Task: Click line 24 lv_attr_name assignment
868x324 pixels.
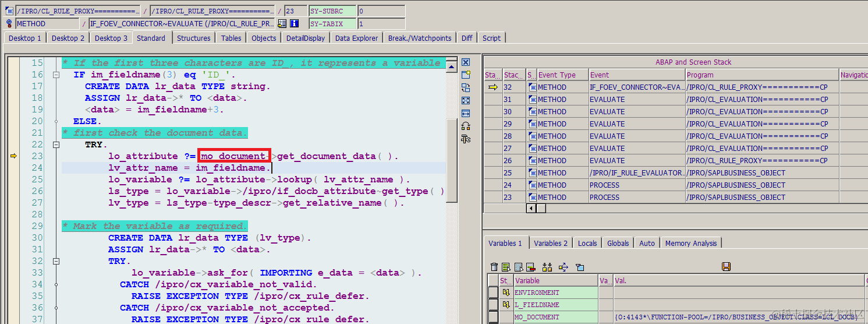Action: click(x=189, y=168)
